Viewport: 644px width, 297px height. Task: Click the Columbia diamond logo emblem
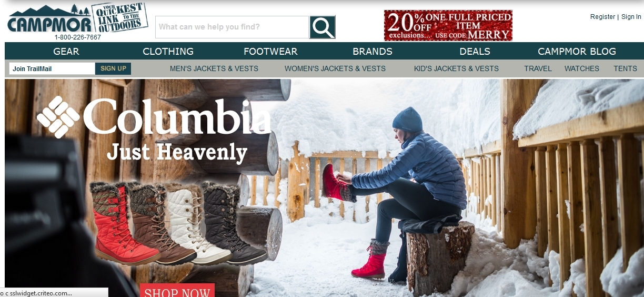(x=58, y=117)
